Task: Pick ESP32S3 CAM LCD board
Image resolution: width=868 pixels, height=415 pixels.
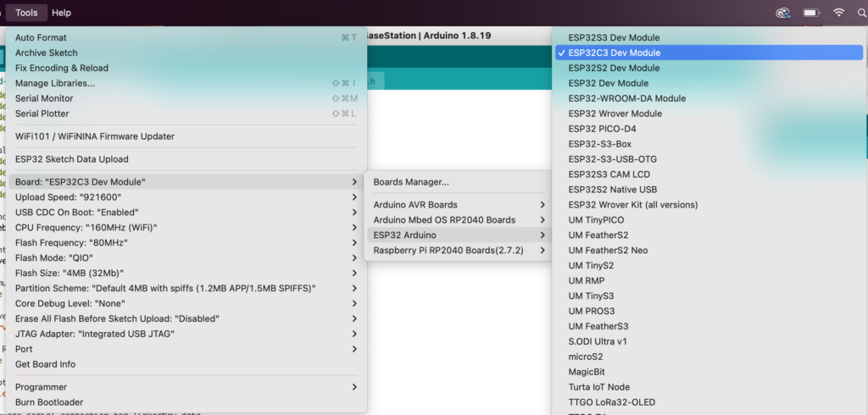Action: click(x=709, y=174)
